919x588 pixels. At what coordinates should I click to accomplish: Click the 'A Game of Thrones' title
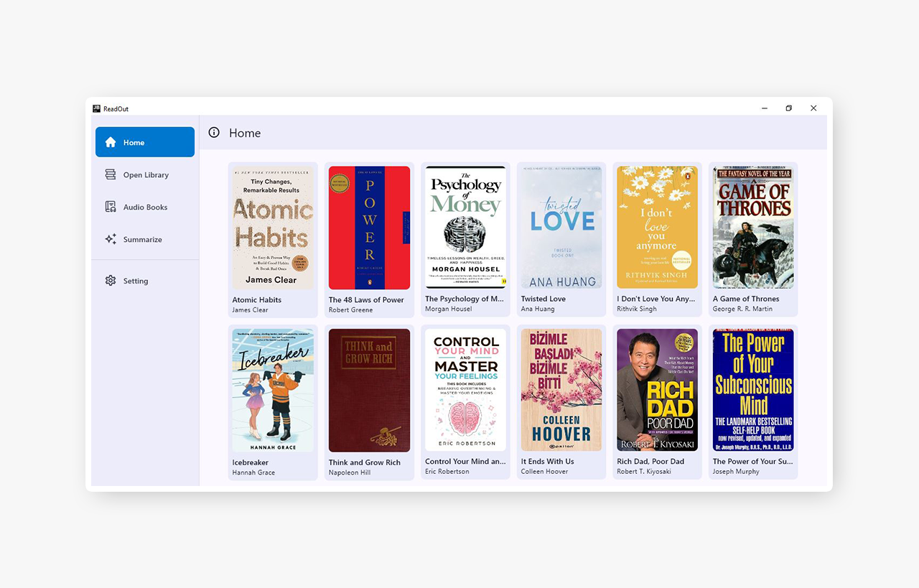tap(746, 299)
